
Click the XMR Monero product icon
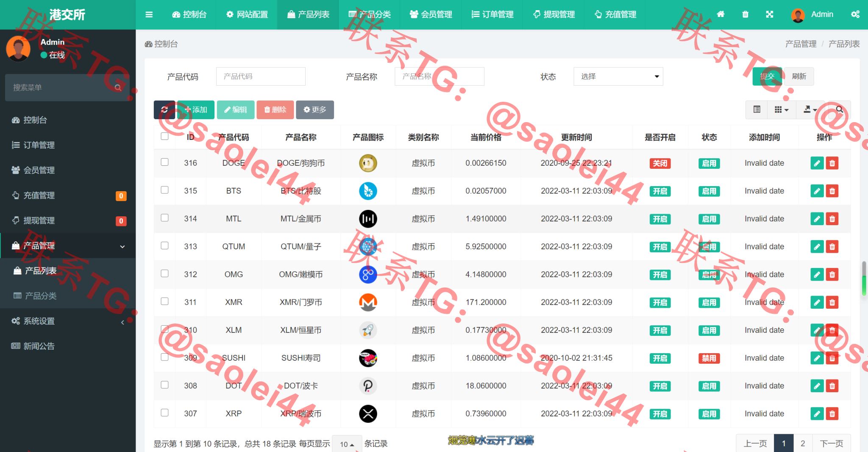tap(368, 302)
